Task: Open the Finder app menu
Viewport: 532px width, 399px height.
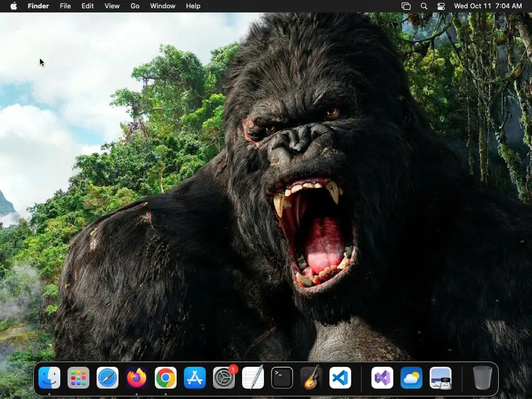Action: pos(38,6)
